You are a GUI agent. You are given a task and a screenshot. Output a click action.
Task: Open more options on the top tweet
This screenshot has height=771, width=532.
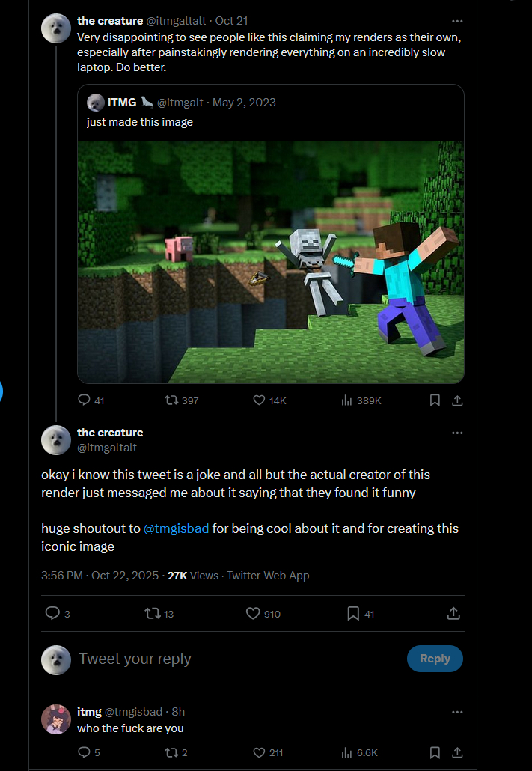[x=457, y=21]
